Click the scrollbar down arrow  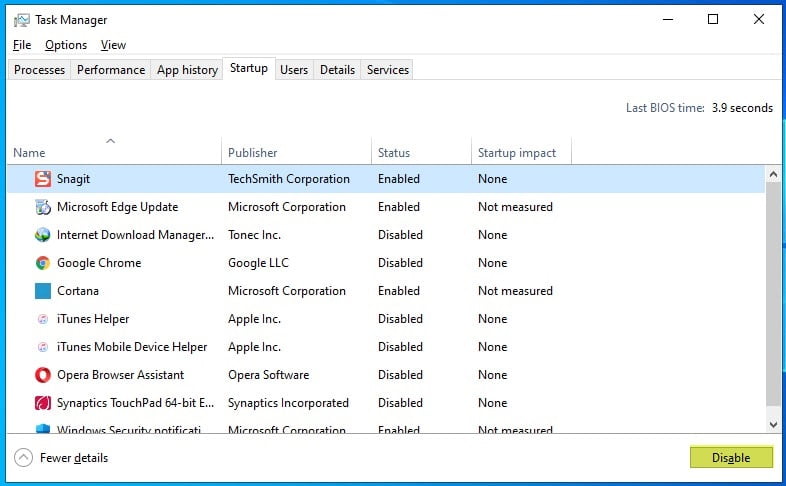tap(773, 424)
